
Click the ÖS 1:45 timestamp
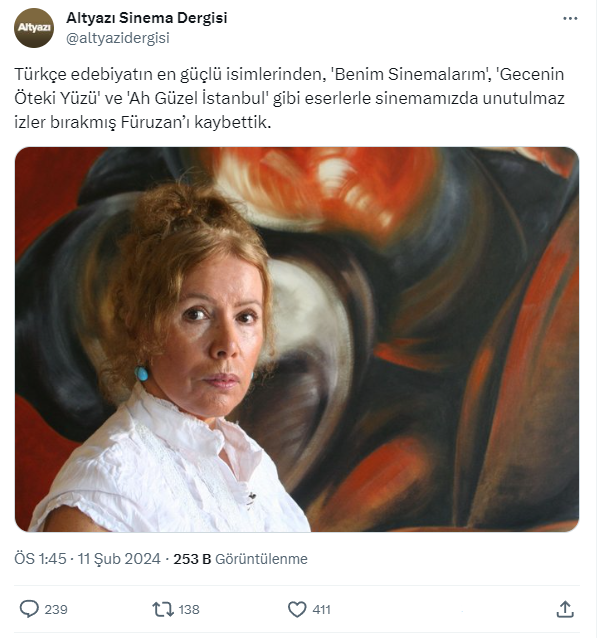[x=40, y=559]
